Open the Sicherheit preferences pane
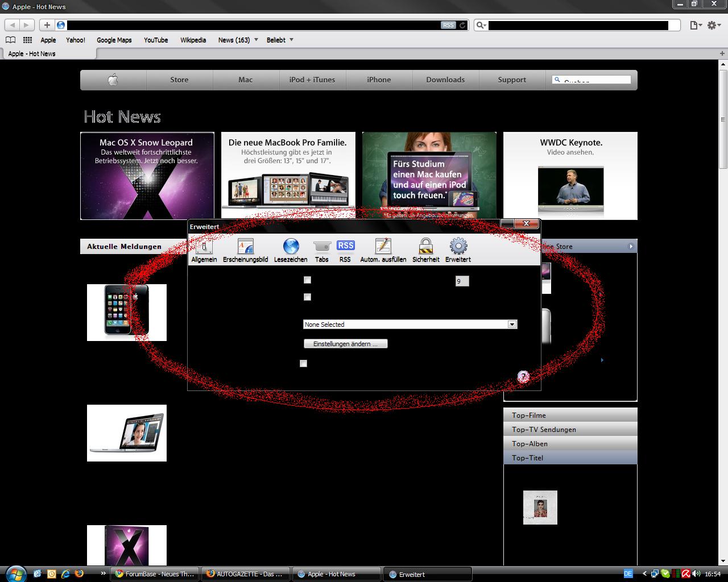728x582 pixels. 425,250
